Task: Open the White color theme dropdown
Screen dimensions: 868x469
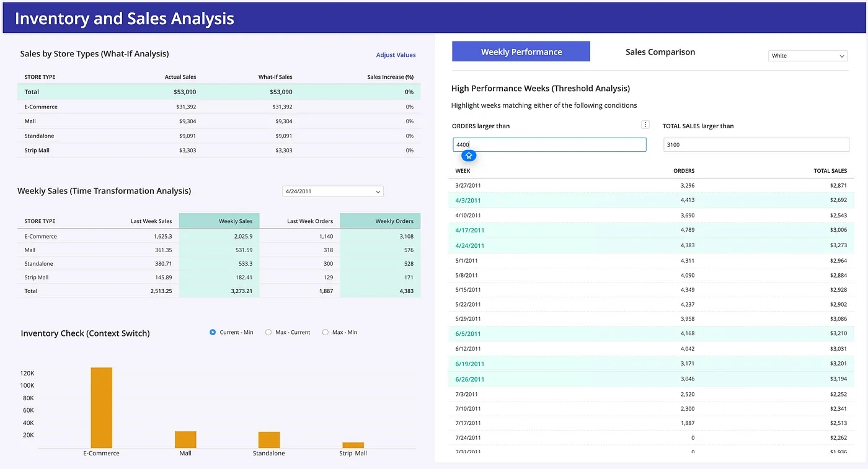Action: coord(807,55)
